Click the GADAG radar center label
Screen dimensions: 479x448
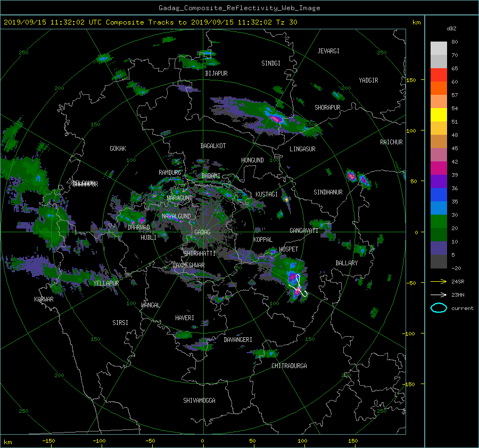coord(202,232)
